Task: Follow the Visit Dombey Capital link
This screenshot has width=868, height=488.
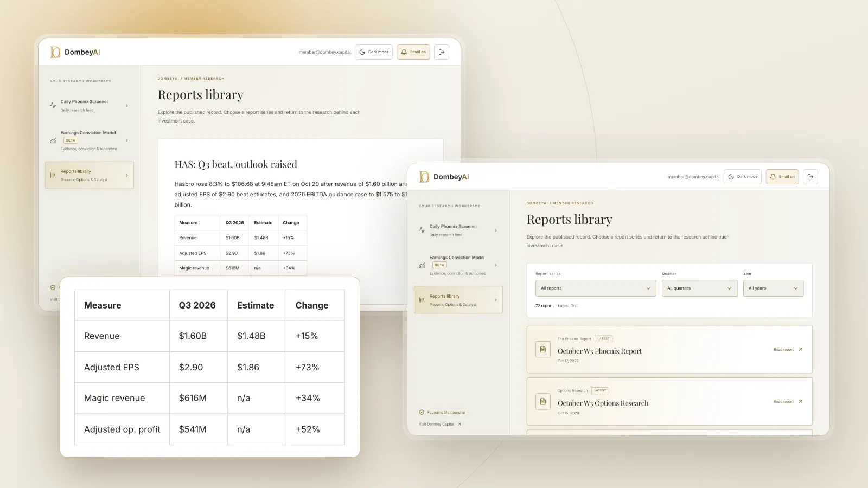Action: [440, 424]
